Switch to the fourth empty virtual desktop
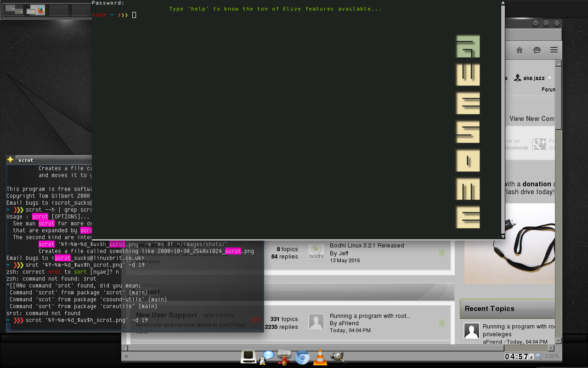This screenshot has height=368, width=588. pos(81,9)
